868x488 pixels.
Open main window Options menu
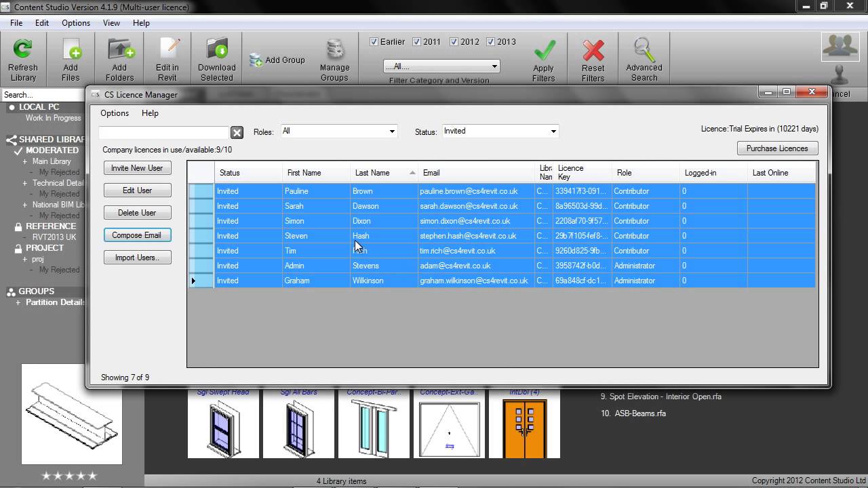(x=76, y=22)
